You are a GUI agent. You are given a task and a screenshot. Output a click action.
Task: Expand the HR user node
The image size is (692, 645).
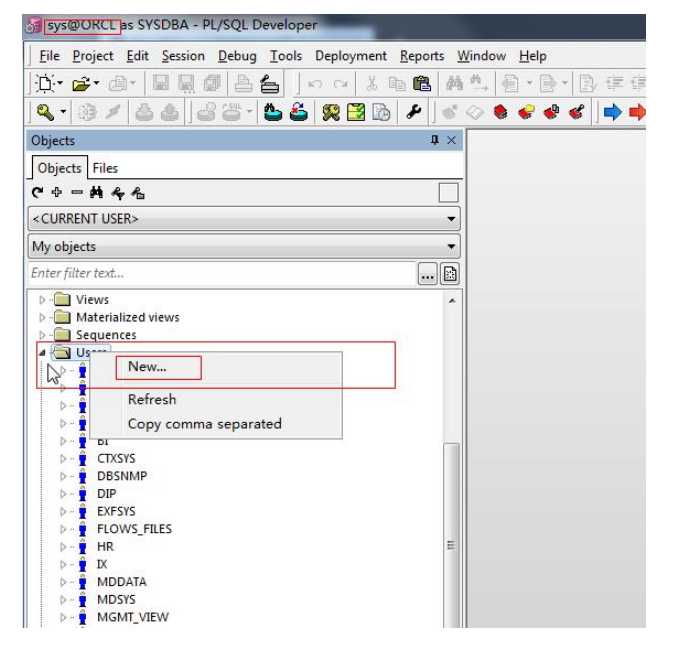63,547
